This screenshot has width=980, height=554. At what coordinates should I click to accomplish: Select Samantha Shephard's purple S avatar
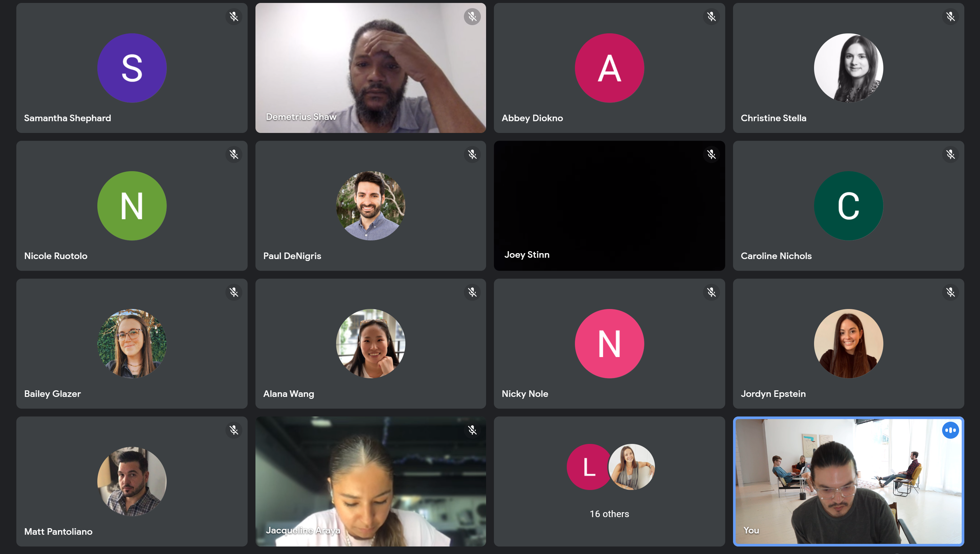pyautogui.click(x=132, y=68)
